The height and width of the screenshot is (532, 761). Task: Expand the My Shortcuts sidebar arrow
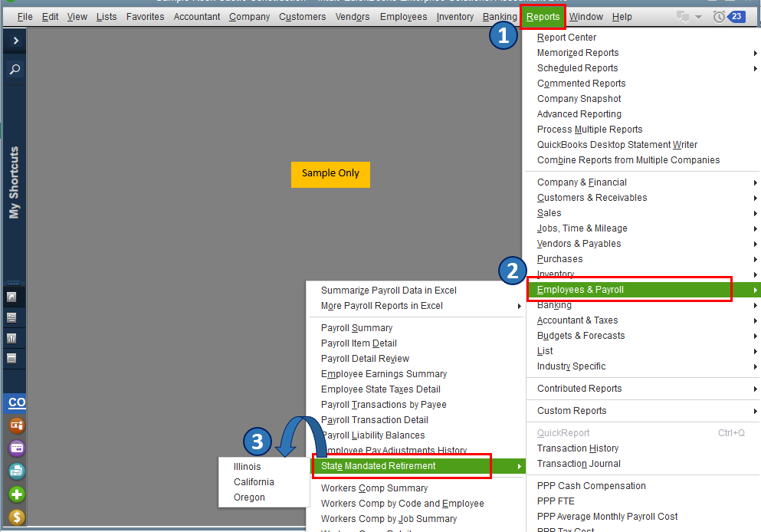[15, 41]
